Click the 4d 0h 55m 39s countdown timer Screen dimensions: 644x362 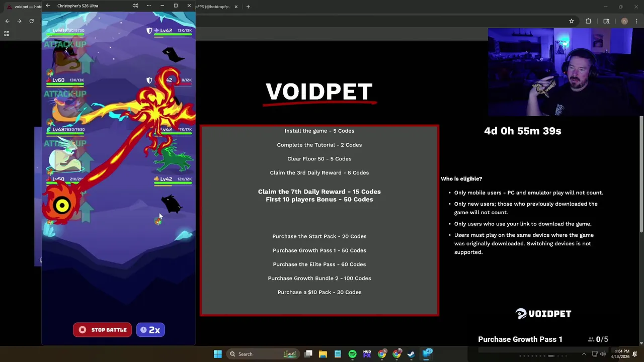pos(523,131)
